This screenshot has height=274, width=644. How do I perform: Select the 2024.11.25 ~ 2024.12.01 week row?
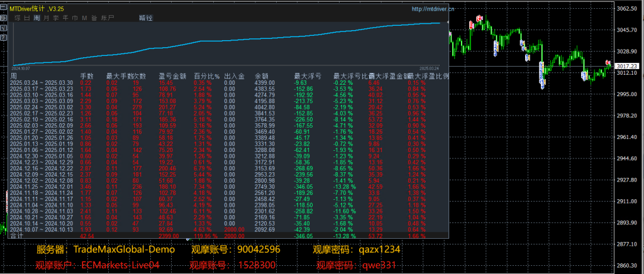tap(42, 186)
